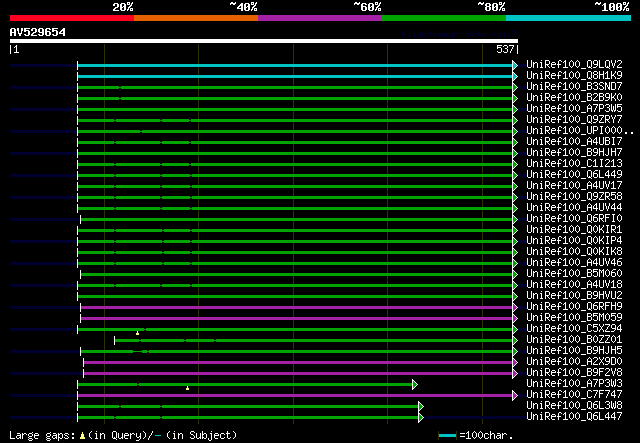Click the green arrowhead of the Q6L449 row
This screenshot has width=640, height=443.
[x=515, y=176]
